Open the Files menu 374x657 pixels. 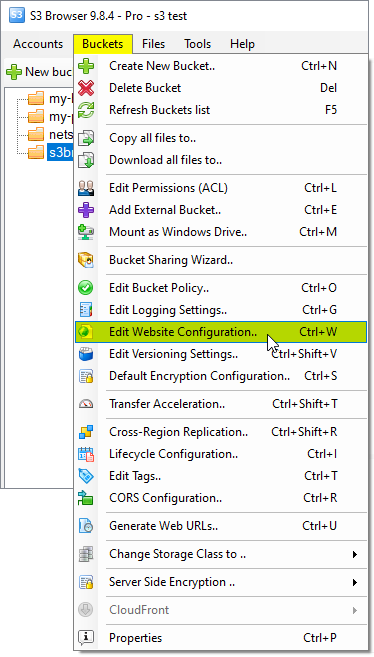(x=153, y=44)
